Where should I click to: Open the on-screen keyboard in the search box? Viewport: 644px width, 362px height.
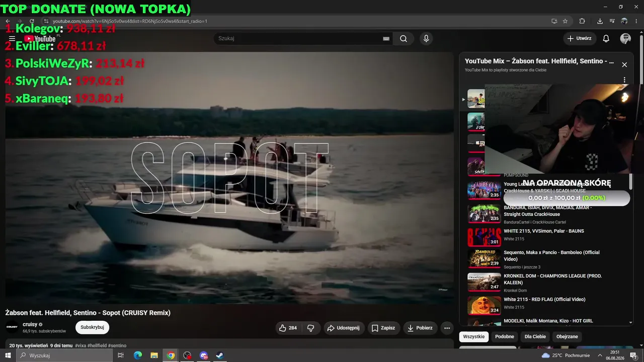tap(386, 39)
